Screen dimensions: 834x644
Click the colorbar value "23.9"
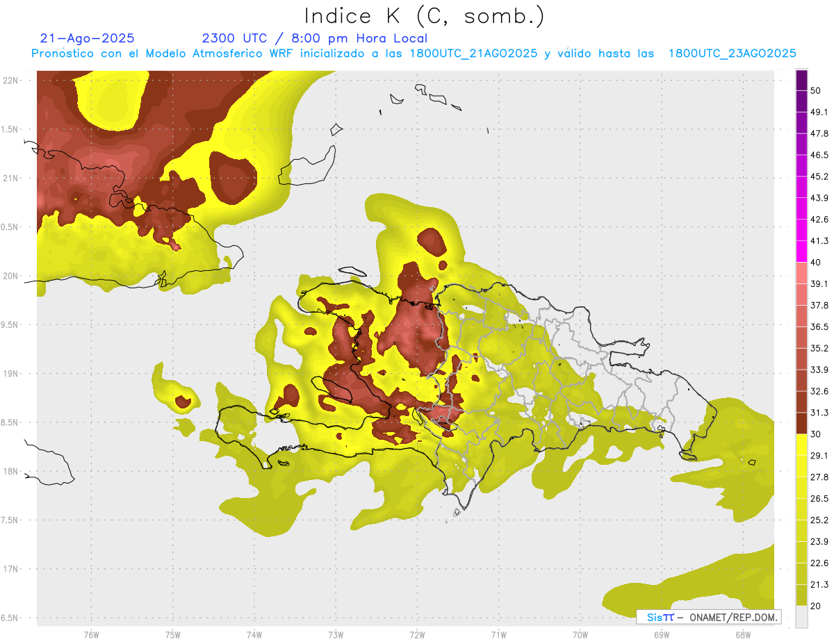click(x=819, y=542)
